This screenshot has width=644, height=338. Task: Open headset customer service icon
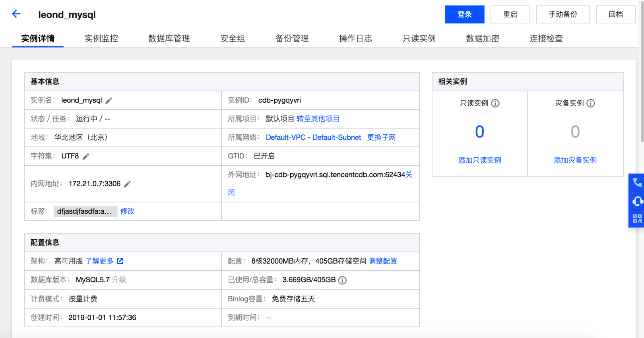637,201
